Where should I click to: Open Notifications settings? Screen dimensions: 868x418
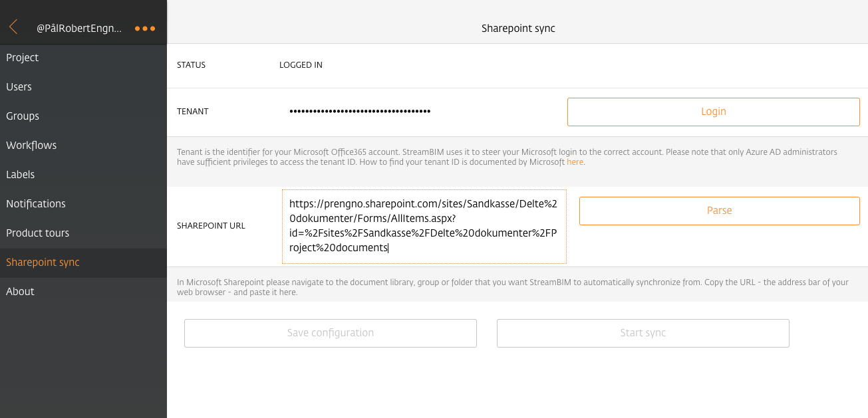click(x=83, y=204)
